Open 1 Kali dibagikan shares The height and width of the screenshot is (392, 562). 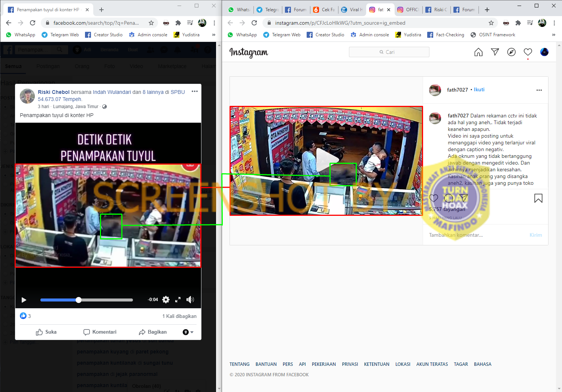(179, 316)
